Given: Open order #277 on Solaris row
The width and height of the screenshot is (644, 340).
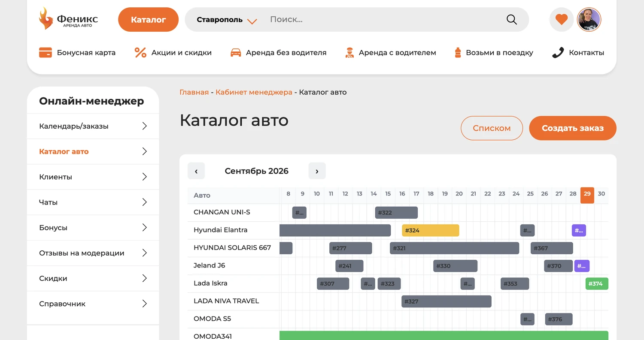Looking at the screenshot, I should (x=351, y=248).
